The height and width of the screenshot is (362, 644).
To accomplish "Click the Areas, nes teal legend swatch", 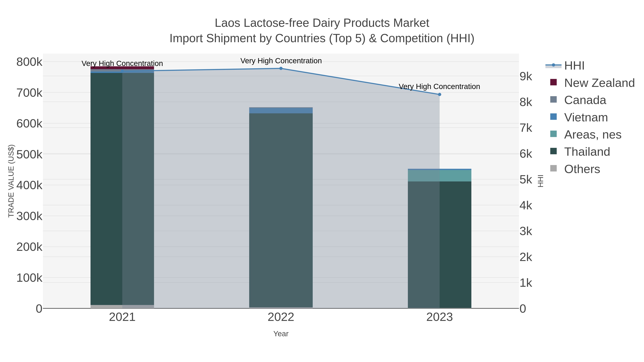I will [x=553, y=134].
